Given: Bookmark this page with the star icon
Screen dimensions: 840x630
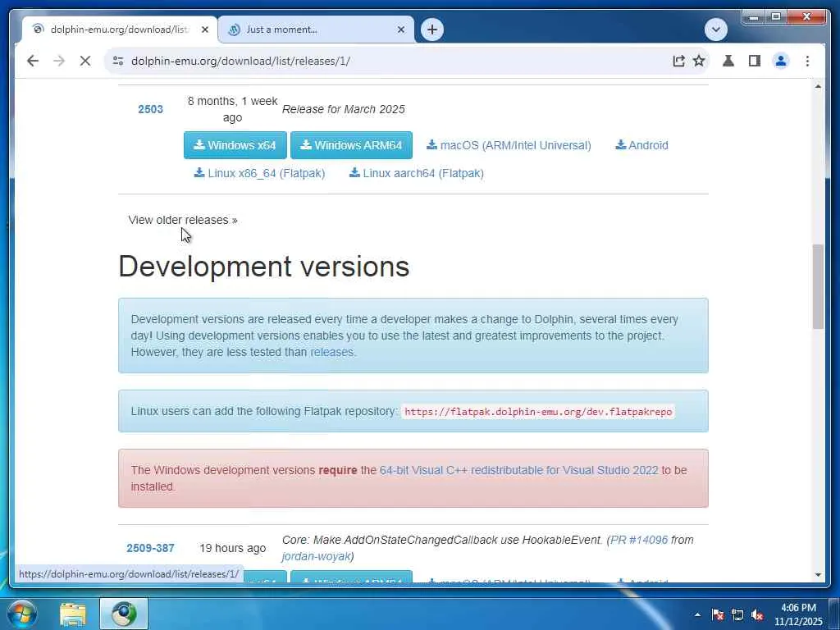Looking at the screenshot, I should click(699, 61).
